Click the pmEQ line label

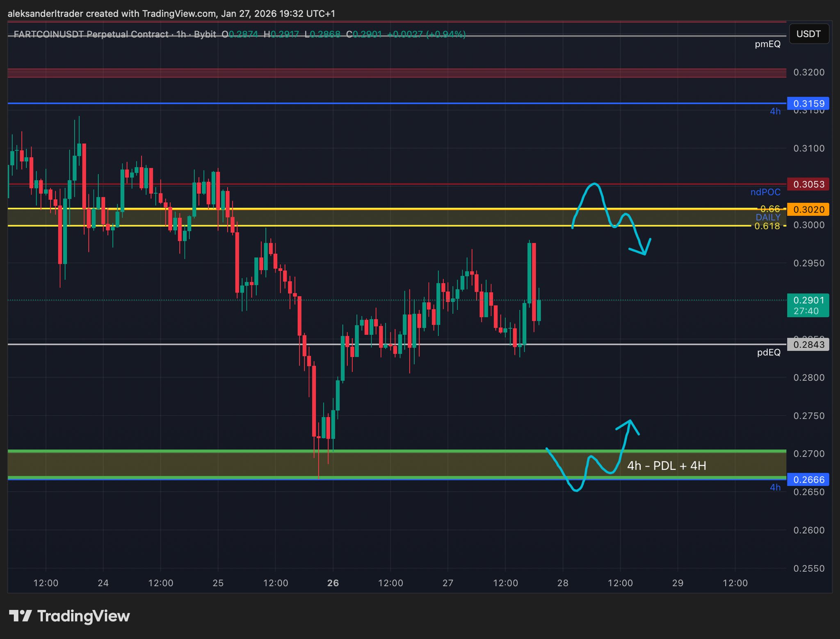click(767, 44)
